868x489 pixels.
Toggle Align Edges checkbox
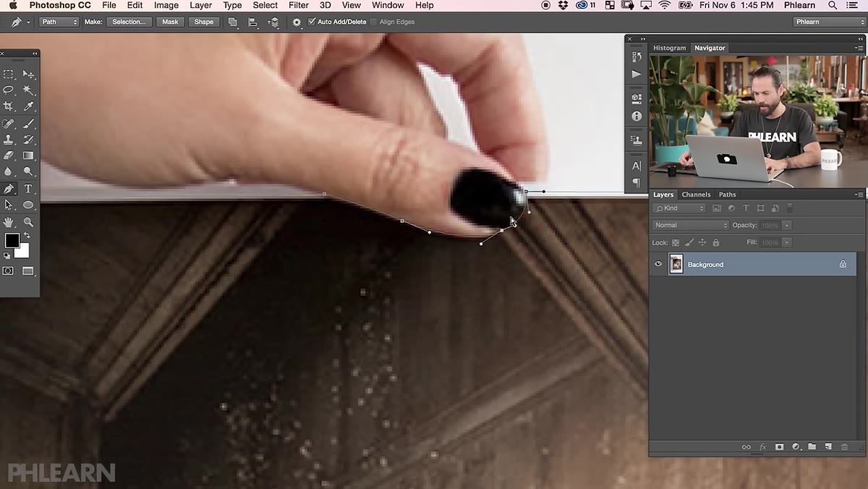pos(373,22)
